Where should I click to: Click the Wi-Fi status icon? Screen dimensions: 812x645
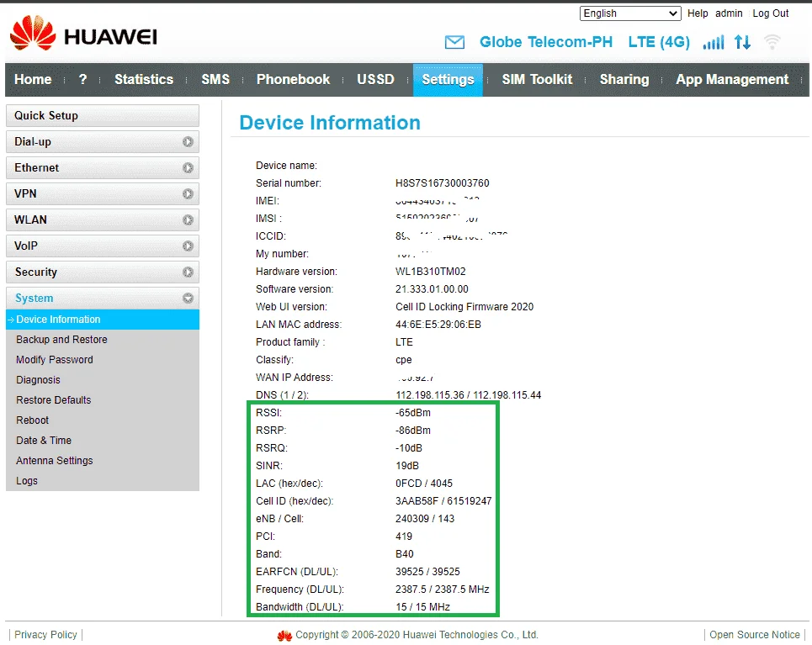click(x=772, y=42)
